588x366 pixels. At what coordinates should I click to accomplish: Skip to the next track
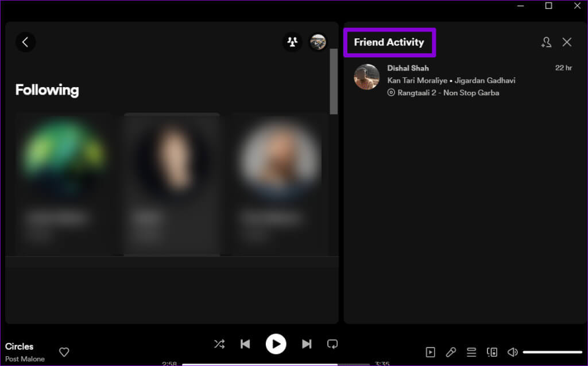click(x=307, y=344)
